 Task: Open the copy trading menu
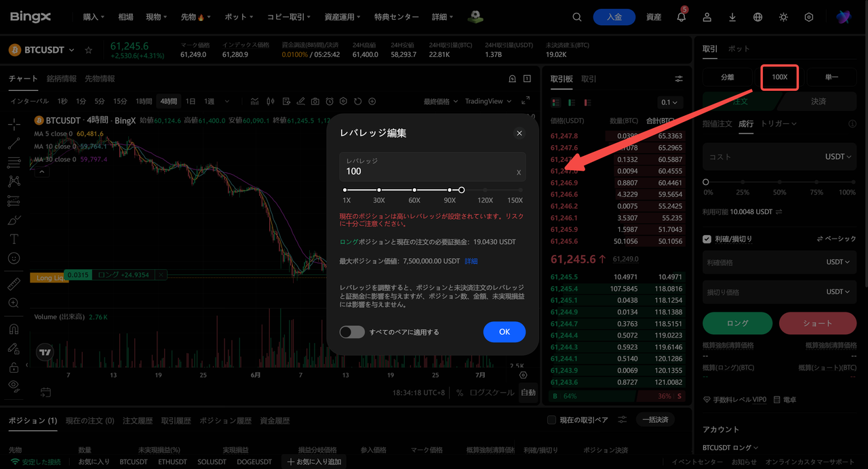(289, 17)
